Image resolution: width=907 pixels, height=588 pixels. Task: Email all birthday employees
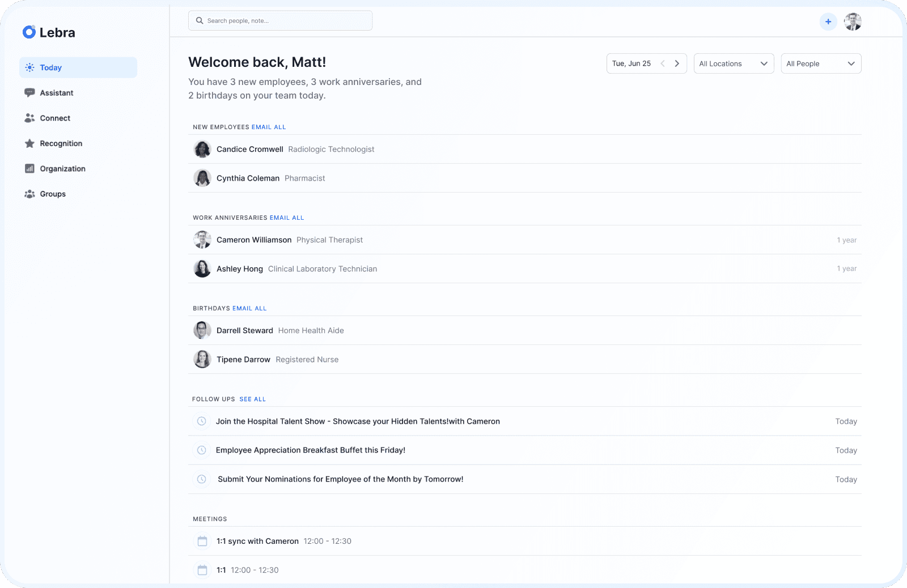point(249,309)
